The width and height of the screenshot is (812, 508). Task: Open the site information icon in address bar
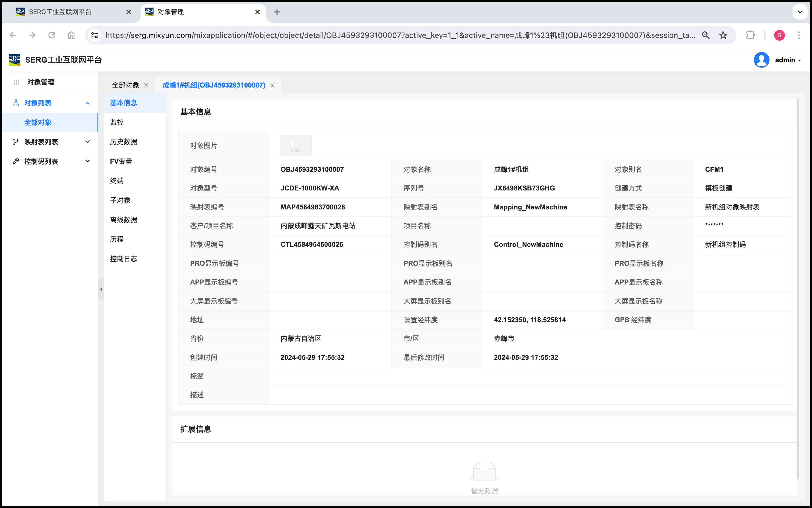(95, 35)
